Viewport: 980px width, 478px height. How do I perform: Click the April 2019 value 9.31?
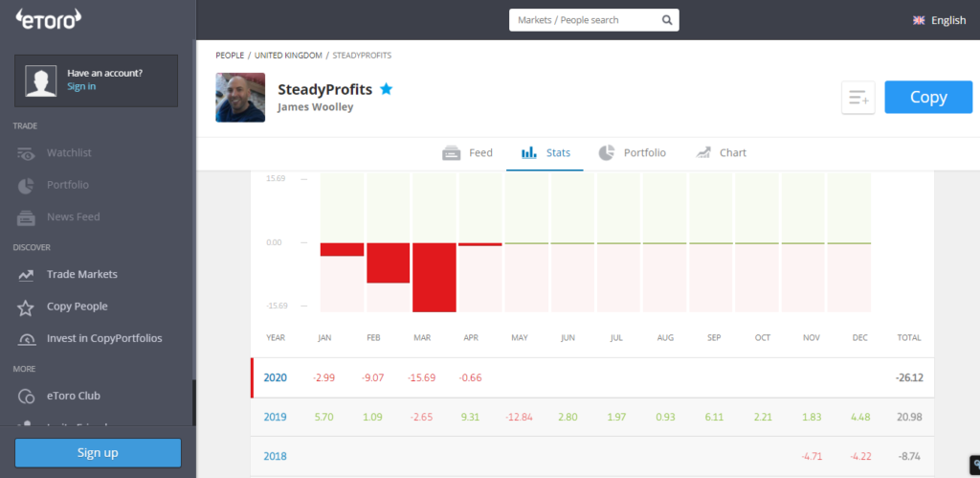[x=470, y=417]
